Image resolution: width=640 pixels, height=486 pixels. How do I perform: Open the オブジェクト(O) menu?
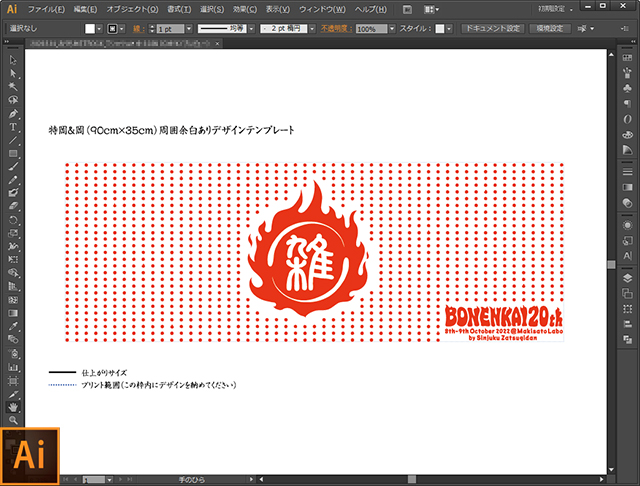pyautogui.click(x=132, y=9)
